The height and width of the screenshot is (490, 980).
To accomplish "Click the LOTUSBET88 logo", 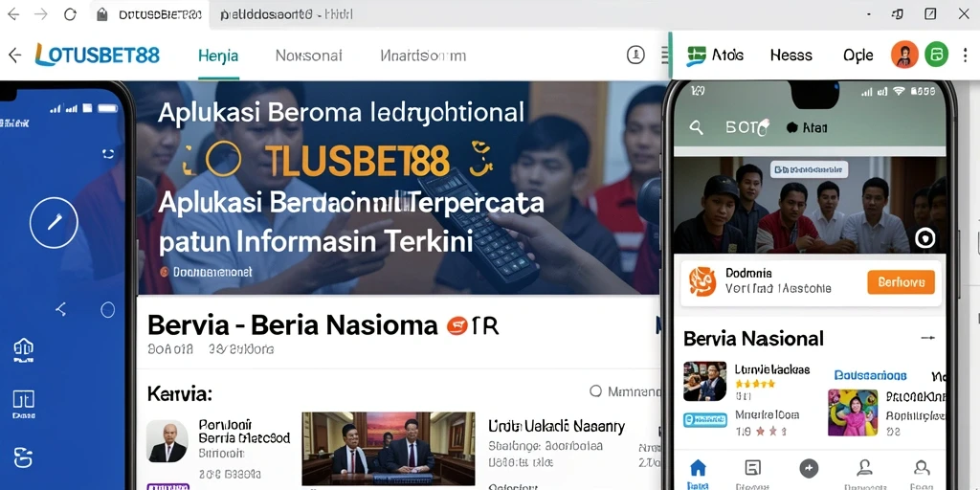I will 98,55.
